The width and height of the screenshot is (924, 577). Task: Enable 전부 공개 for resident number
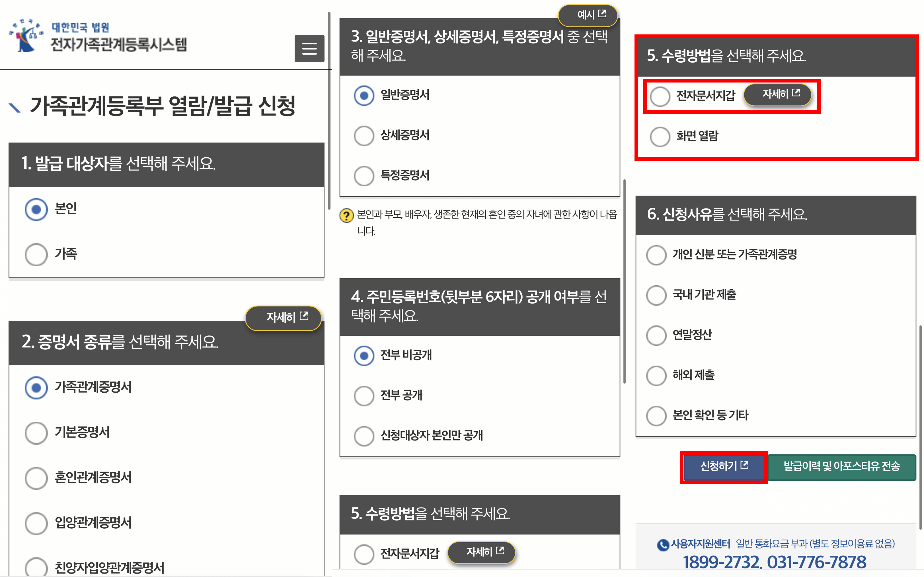pyautogui.click(x=364, y=396)
